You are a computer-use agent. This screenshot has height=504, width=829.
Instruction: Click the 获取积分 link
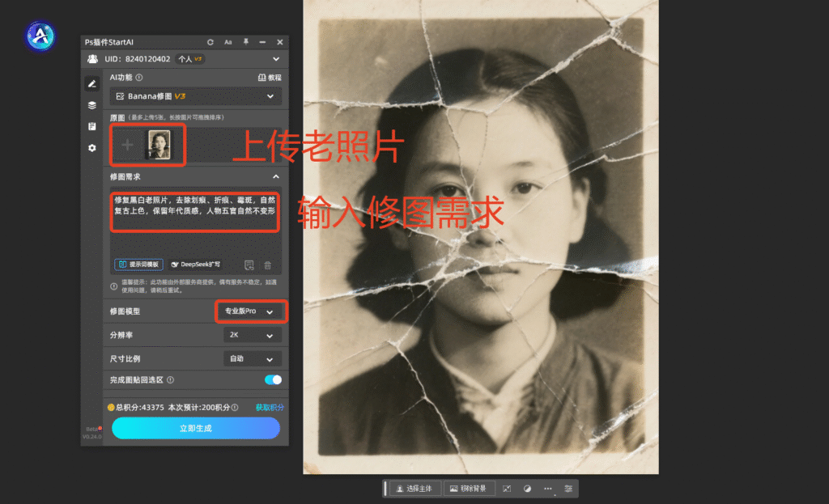point(270,407)
